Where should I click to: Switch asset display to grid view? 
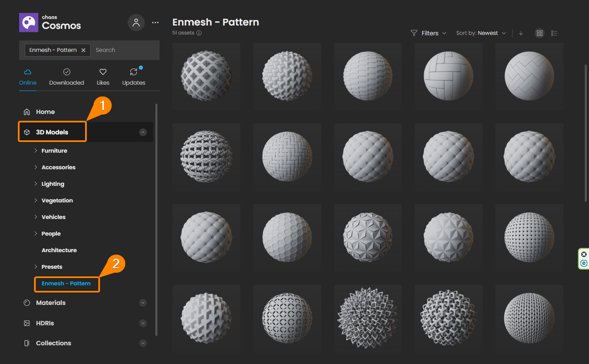pos(539,33)
